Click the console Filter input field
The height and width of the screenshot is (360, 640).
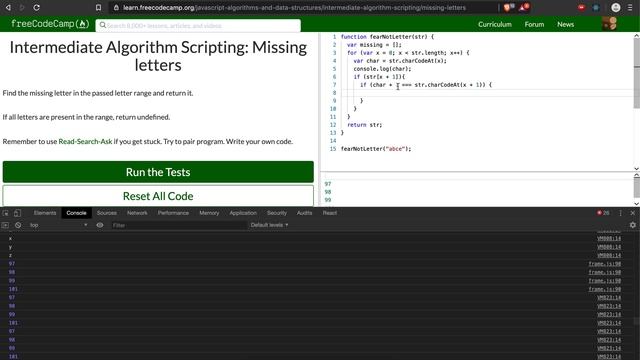pyautogui.click(x=179, y=225)
